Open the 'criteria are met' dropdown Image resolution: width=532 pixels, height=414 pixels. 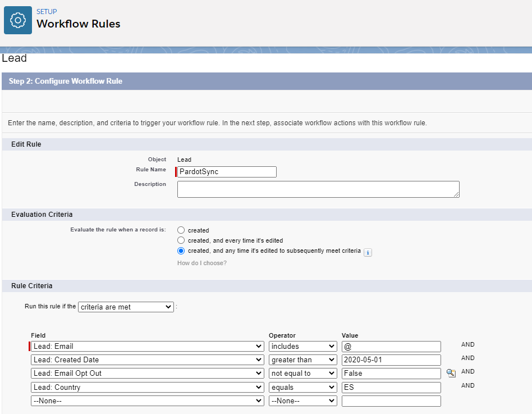[126, 307]
